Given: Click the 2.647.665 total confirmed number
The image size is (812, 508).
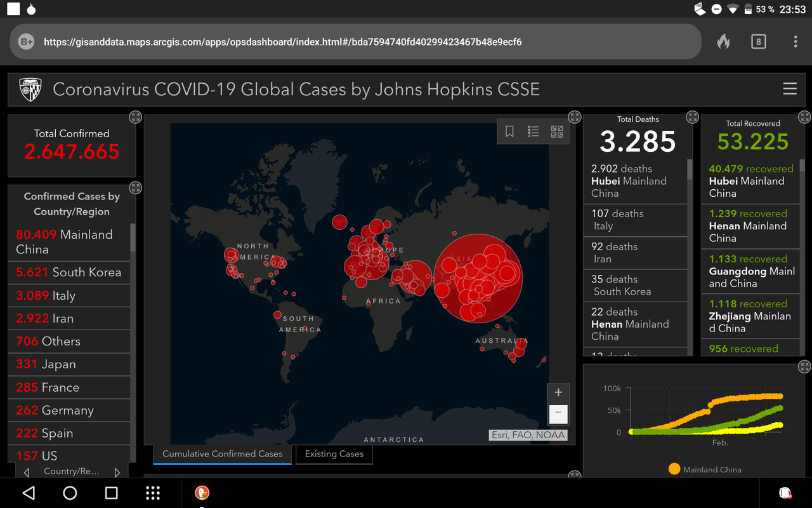Looking at the screenshot, I should coord(72,152).
